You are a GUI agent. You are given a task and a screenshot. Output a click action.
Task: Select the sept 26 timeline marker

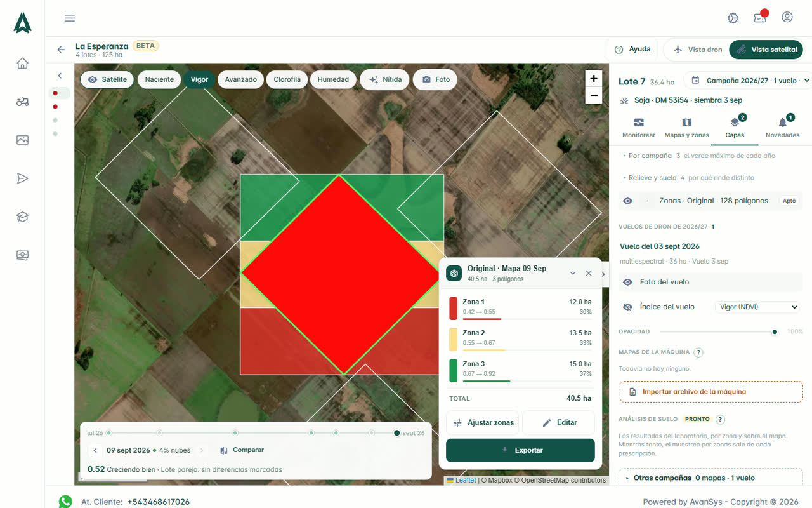point(397,433)
